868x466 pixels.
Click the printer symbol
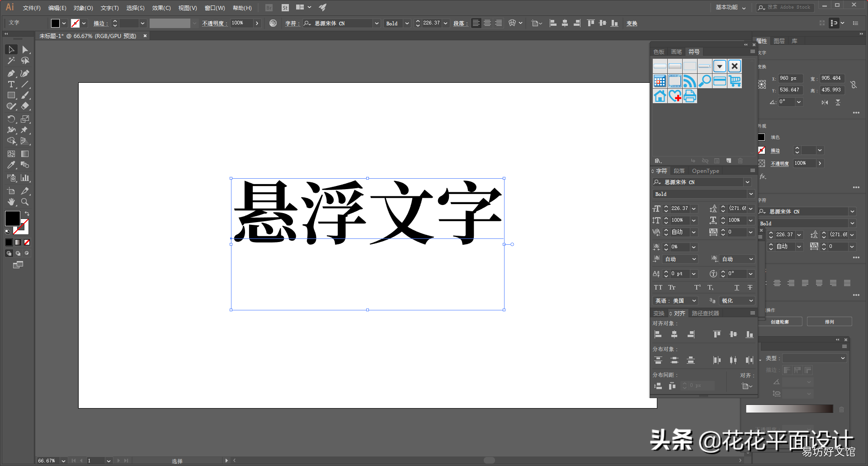pos(690,96)
